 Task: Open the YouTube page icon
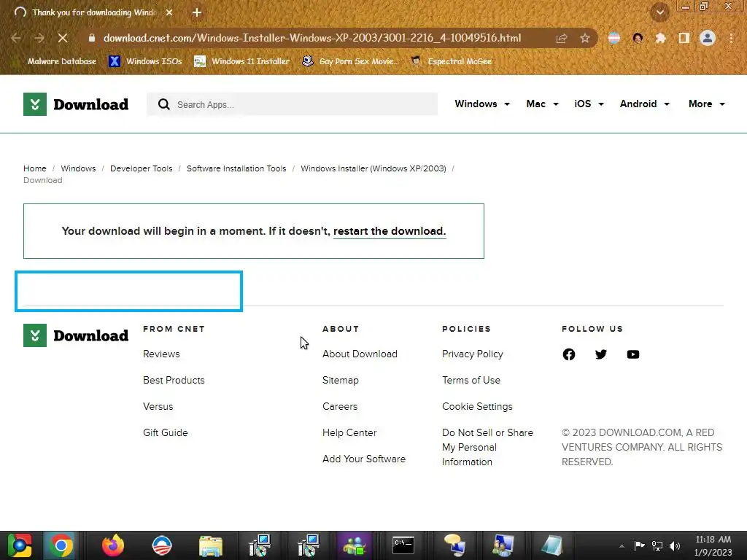633,354
